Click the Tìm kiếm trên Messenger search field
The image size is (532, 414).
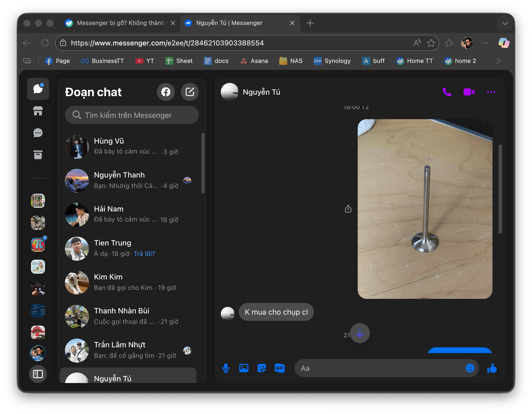tap(132, 115)
